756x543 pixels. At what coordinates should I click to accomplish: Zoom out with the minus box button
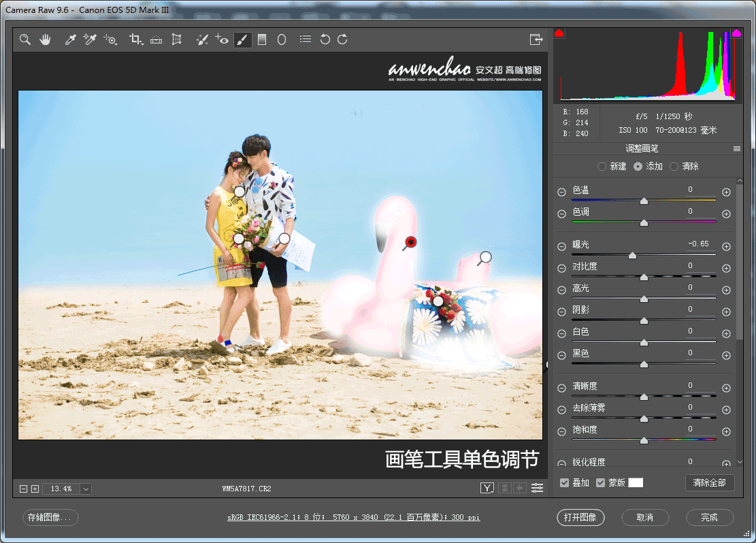[23, 489]
